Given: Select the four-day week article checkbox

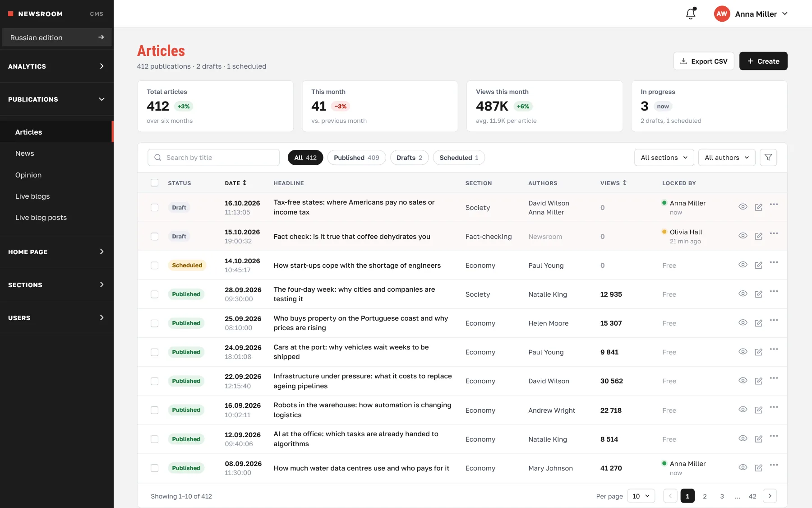Looking at the screenshot, I should 155,294.
